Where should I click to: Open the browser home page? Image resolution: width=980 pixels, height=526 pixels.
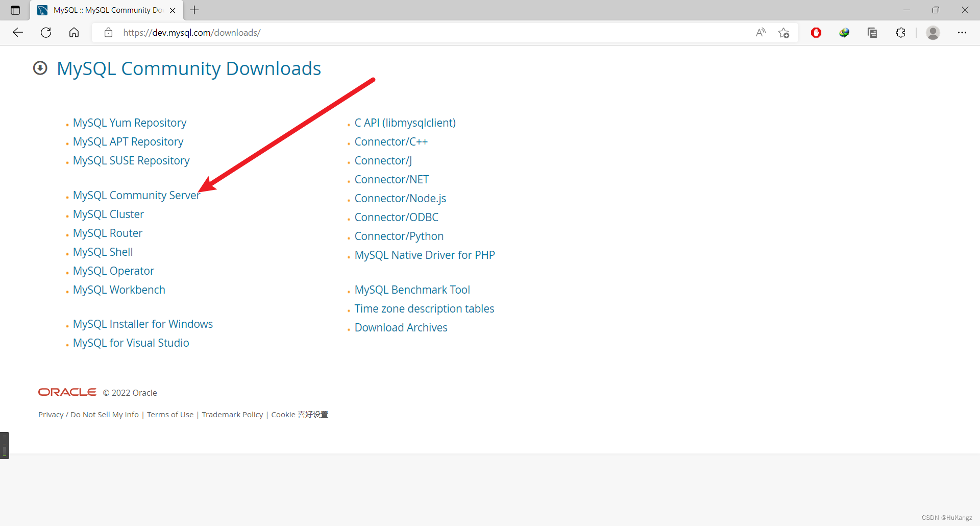tap(74, 33)
